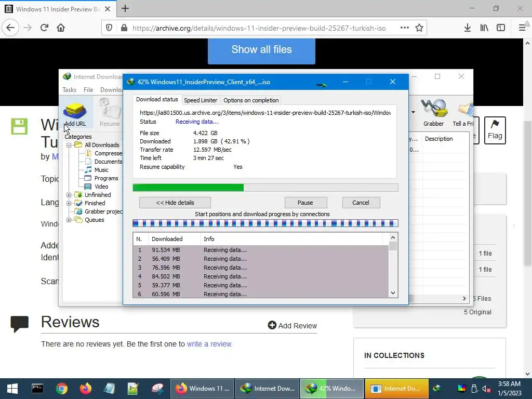Go to Firefox home page
This screenshot has width=532, height=399.
[x=61, y=28]
